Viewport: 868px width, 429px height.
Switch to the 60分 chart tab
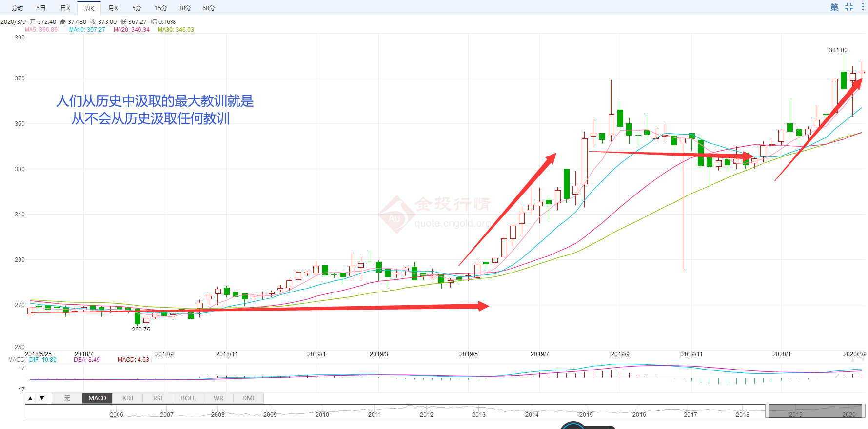coord(209,8)
